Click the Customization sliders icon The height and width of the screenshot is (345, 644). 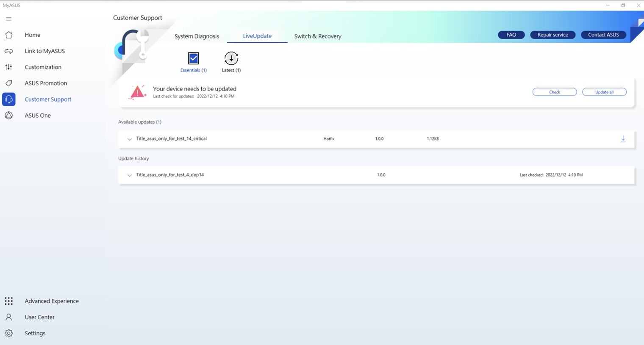(x=8, y=67)
